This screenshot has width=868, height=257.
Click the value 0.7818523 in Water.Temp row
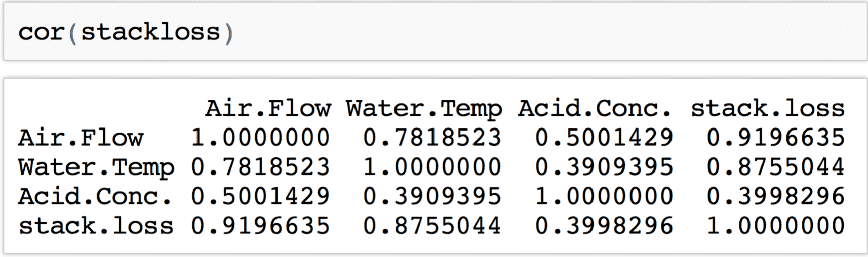[260, 167]
